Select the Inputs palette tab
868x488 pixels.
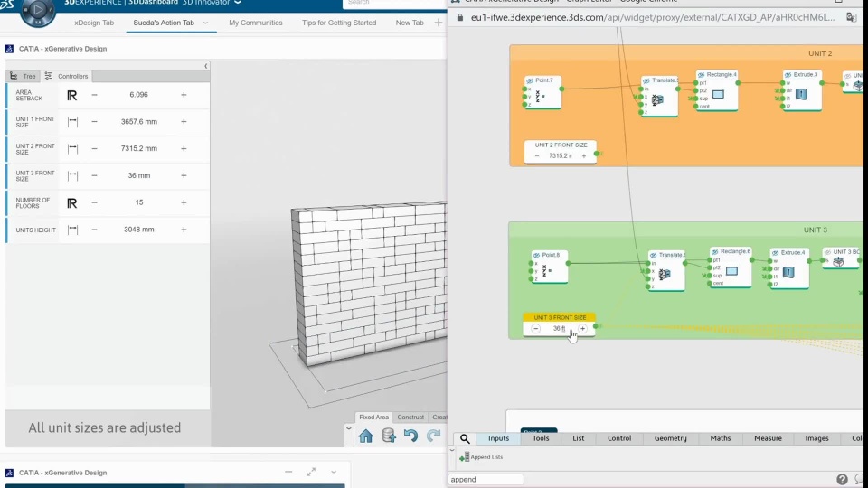tap(498, 438)
